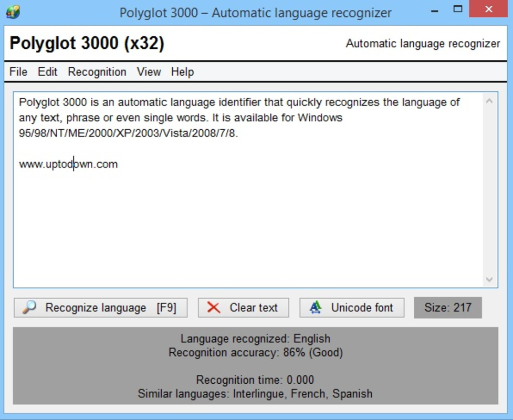Click the letter A icon beside Unicode font

[316, 308]
